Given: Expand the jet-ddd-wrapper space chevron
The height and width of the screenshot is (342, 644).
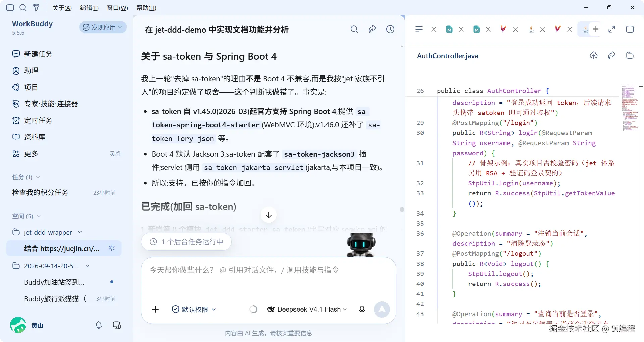Looking at the screenshot, I should [80, 232].
